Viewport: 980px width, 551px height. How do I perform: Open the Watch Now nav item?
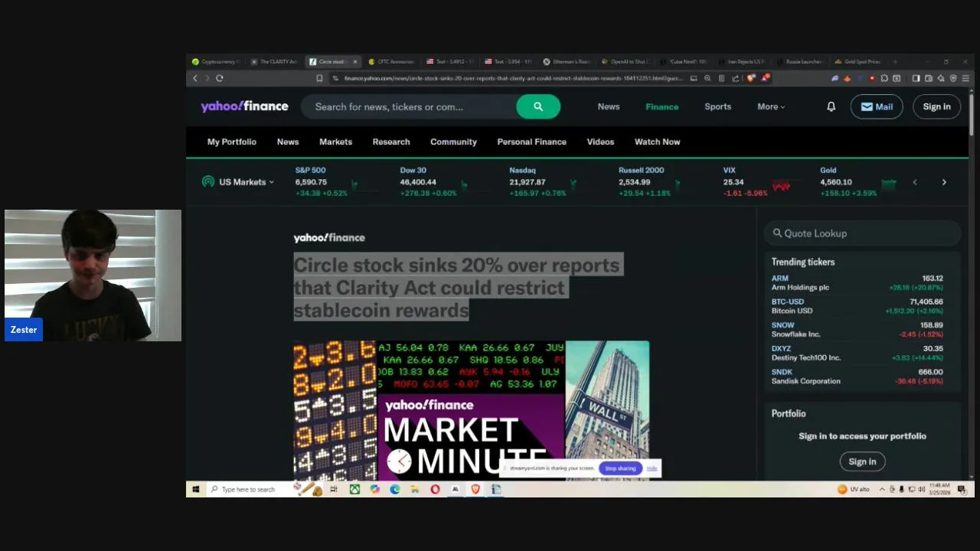pos(657,142)
